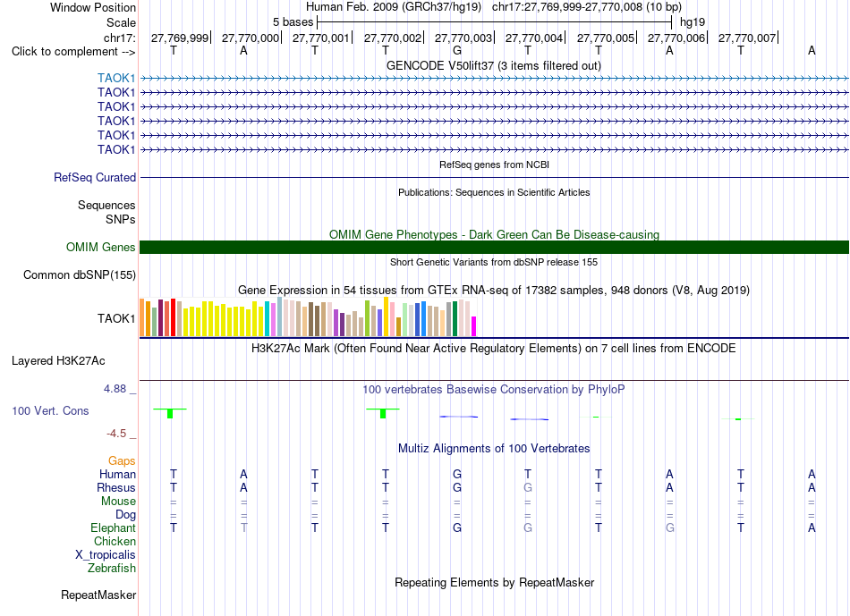This screenshot has width=850, height=616.
Task: Click the TAOK1 label beside GTEx bars
Action: (116, 318)
